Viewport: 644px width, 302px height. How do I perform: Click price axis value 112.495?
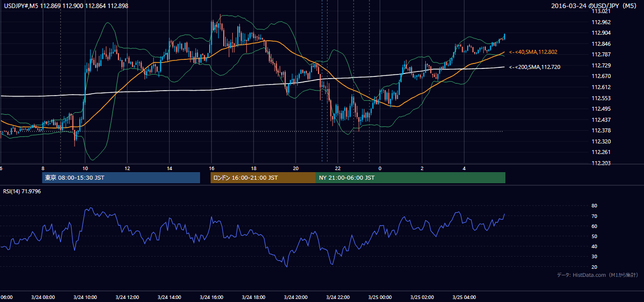pyautogui.click(x=601, y=109)
